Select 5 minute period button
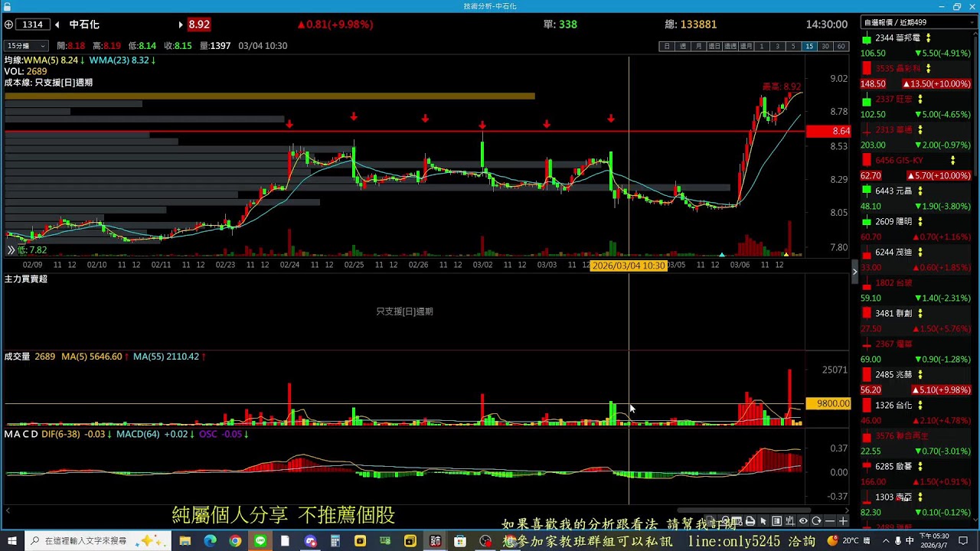Screen dimensions: 980x551 [793, 47]
